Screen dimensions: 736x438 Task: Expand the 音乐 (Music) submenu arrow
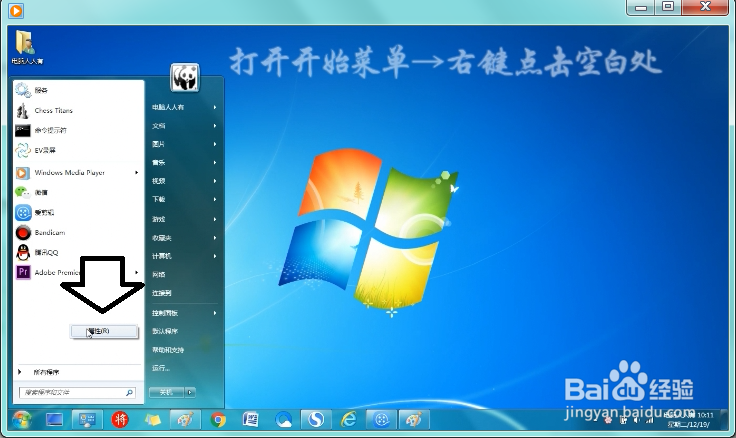click(215, 162)
